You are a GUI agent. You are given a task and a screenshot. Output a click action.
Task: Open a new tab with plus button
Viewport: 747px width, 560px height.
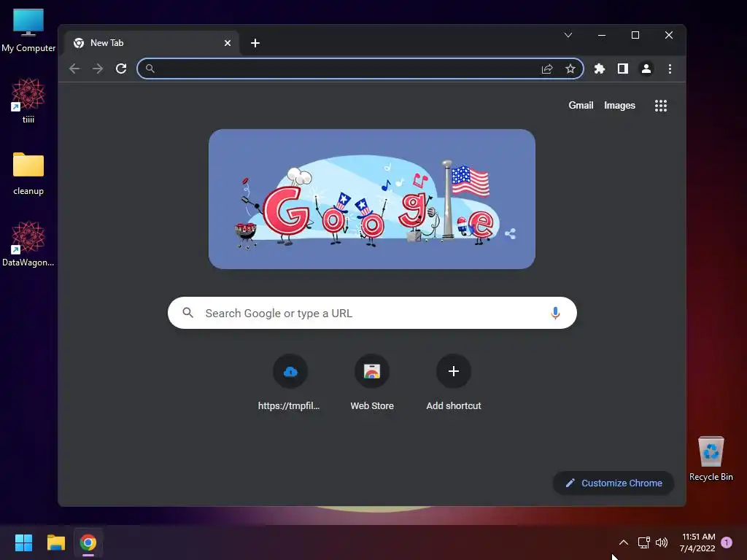[x=255, y=43]
